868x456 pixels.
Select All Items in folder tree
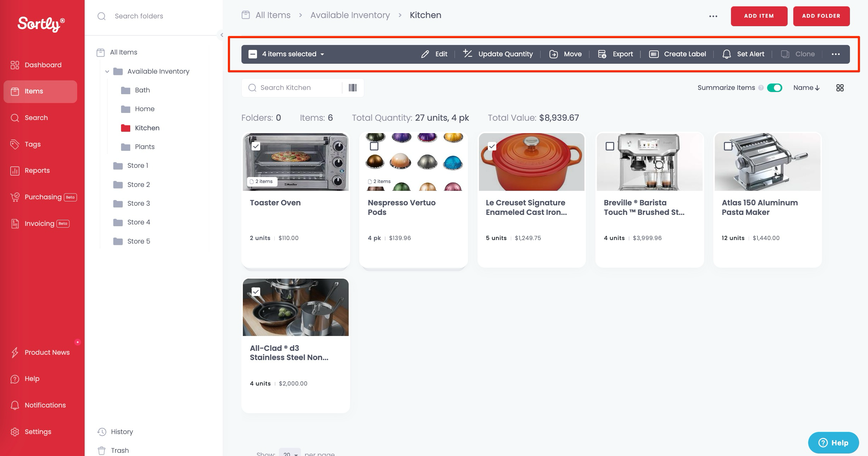click(117, 52)
